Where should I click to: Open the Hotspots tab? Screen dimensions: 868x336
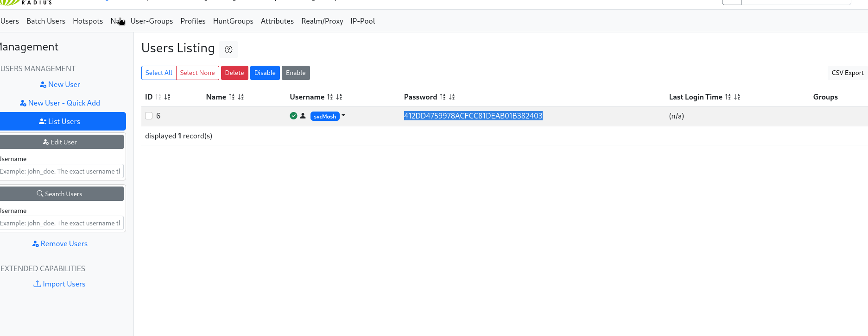point(88,21)
